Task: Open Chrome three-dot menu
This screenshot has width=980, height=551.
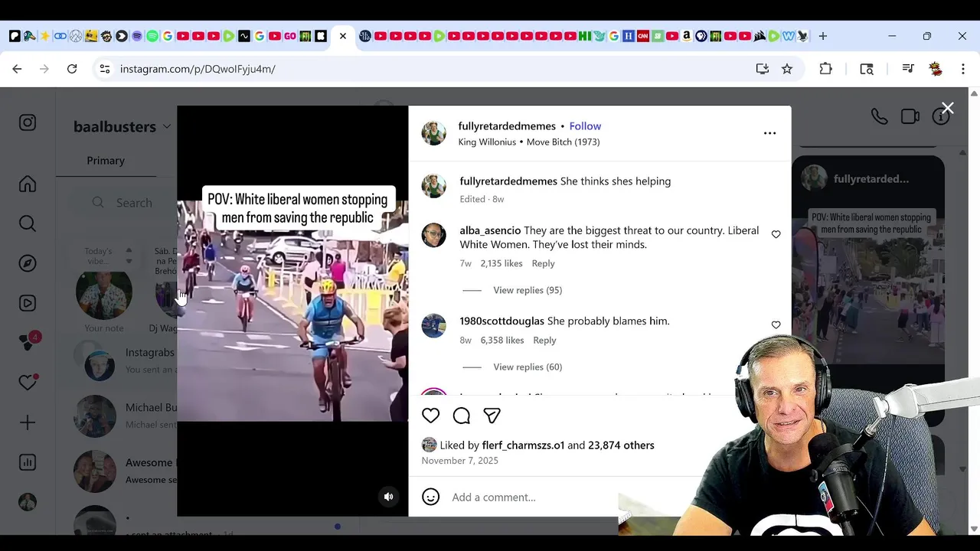Action: pos(963,69)
